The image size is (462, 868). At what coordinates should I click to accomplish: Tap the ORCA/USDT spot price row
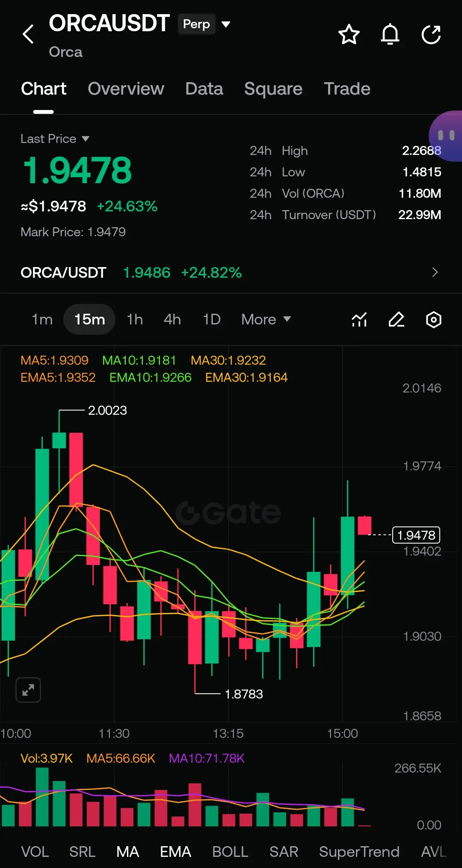(x=231, y=272)
